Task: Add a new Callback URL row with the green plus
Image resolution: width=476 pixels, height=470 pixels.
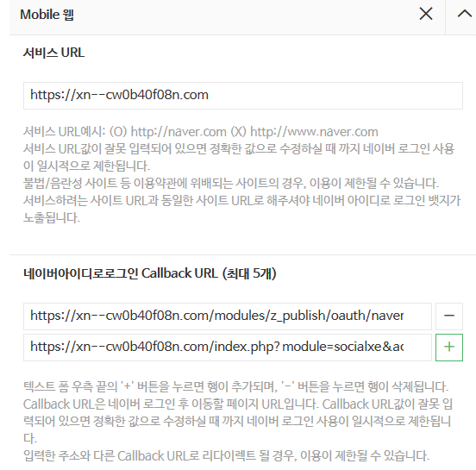Action: [x=449, y=348]
